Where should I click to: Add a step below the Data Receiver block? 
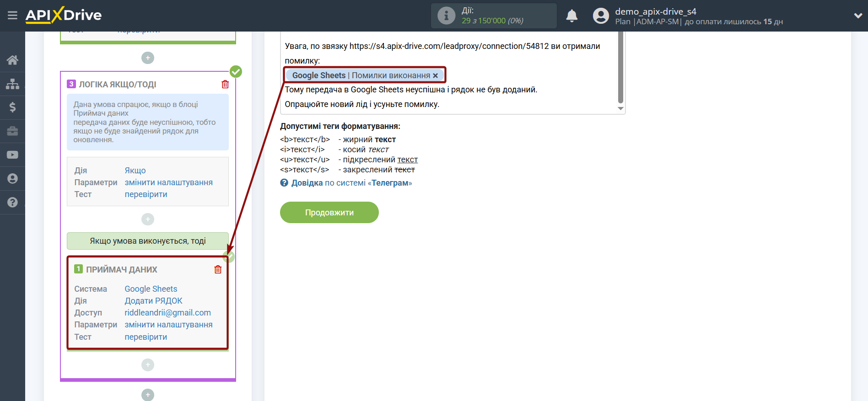148,365
